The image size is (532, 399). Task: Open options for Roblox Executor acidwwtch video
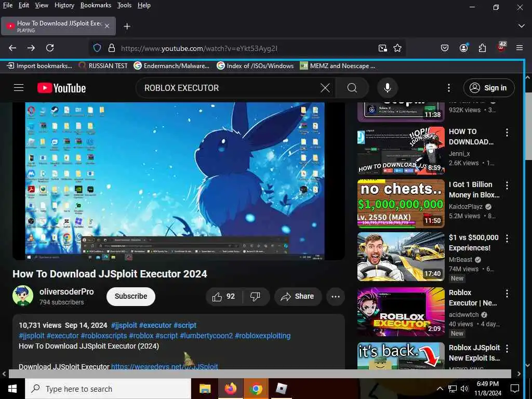pos(507,293)
